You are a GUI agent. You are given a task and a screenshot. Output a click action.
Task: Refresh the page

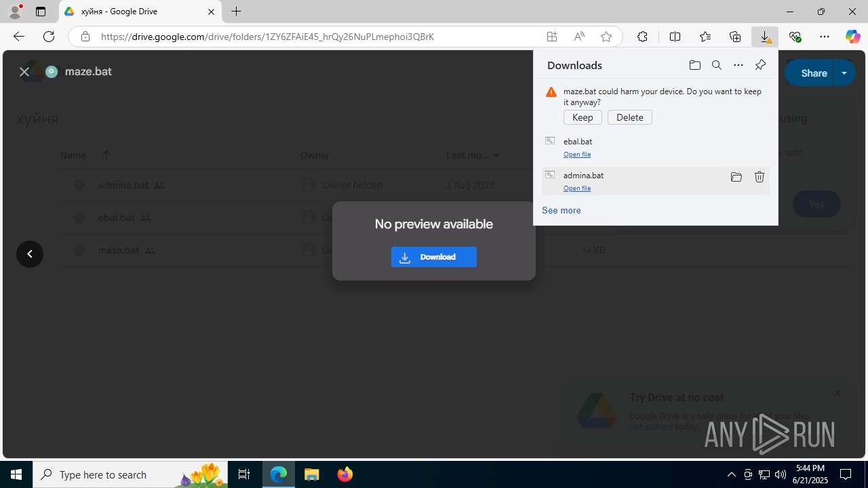point(49,37)
